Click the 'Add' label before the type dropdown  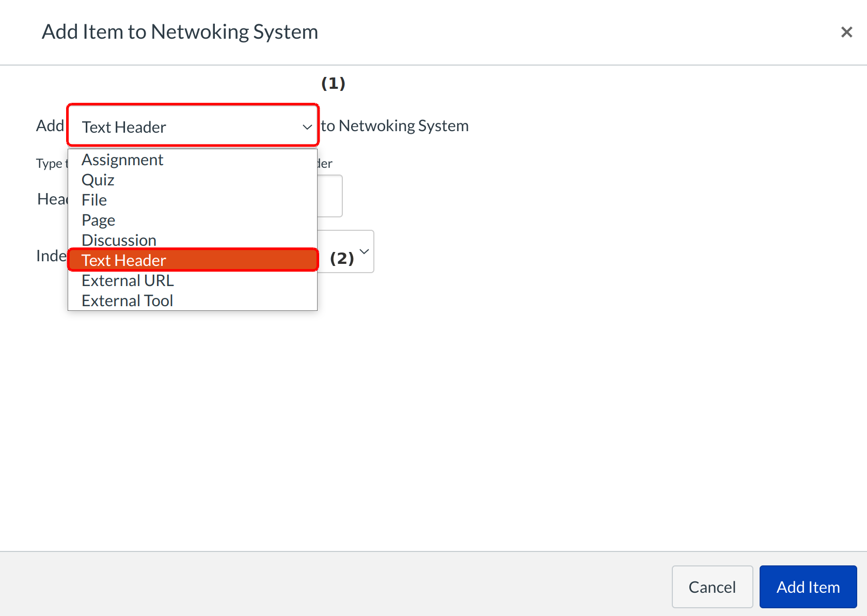pos(50,126)
